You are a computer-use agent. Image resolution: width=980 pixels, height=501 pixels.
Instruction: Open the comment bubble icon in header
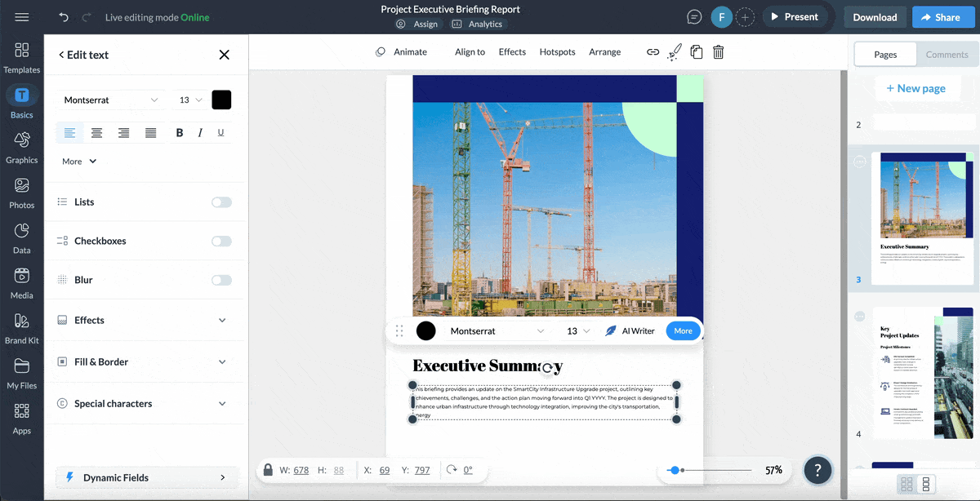[694, 17]
